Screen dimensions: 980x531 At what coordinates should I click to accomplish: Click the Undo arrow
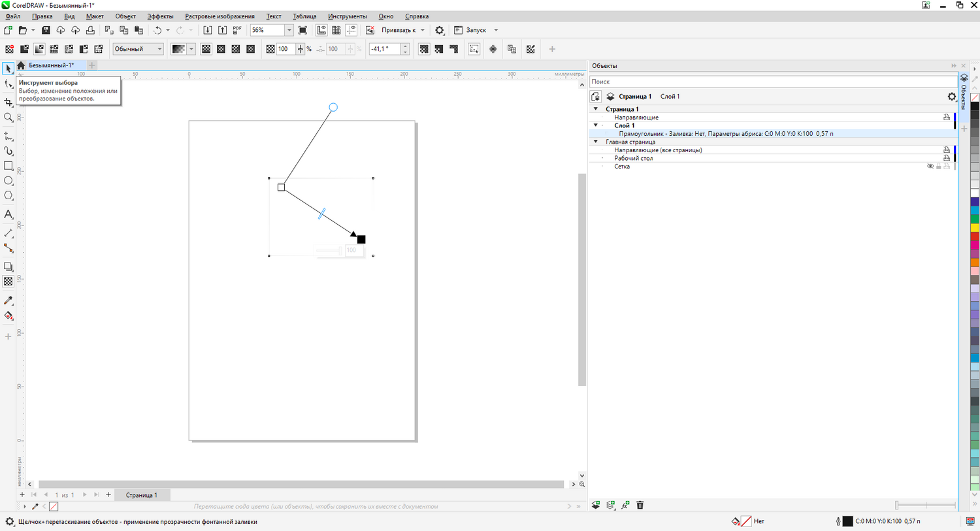157,30
